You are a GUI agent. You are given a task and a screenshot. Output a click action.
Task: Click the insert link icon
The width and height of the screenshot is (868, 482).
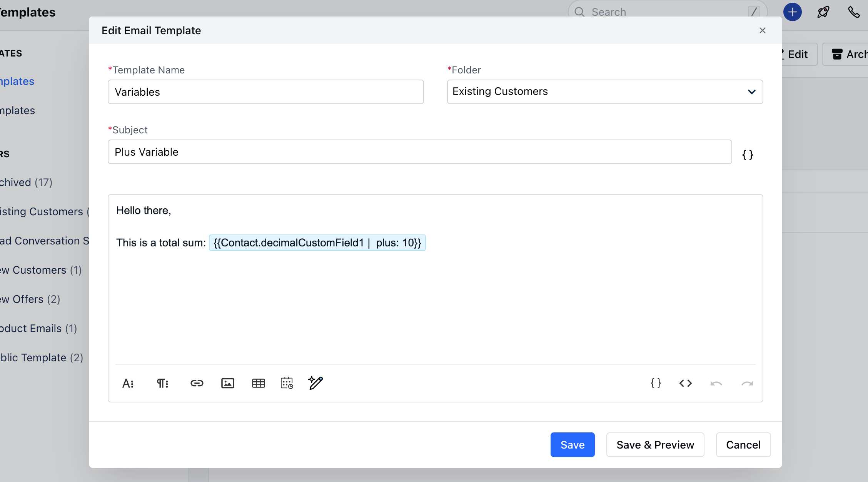[x=197, y=383]
